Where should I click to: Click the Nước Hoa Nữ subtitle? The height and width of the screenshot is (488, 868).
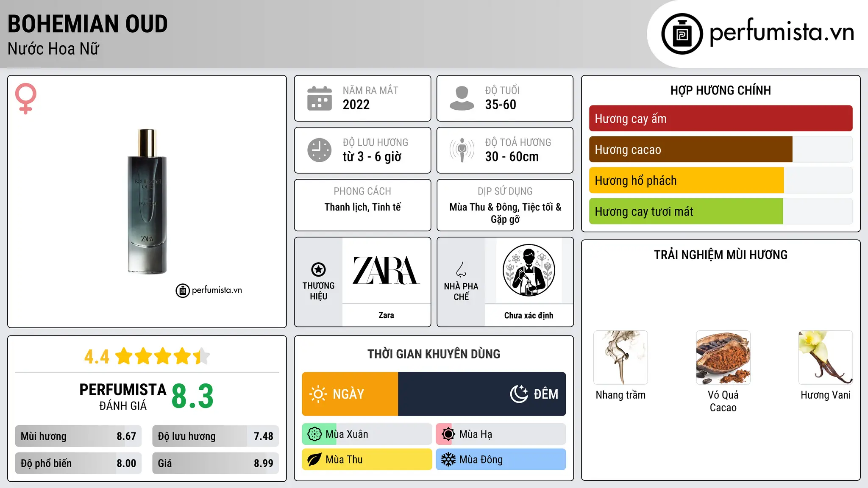53,49
